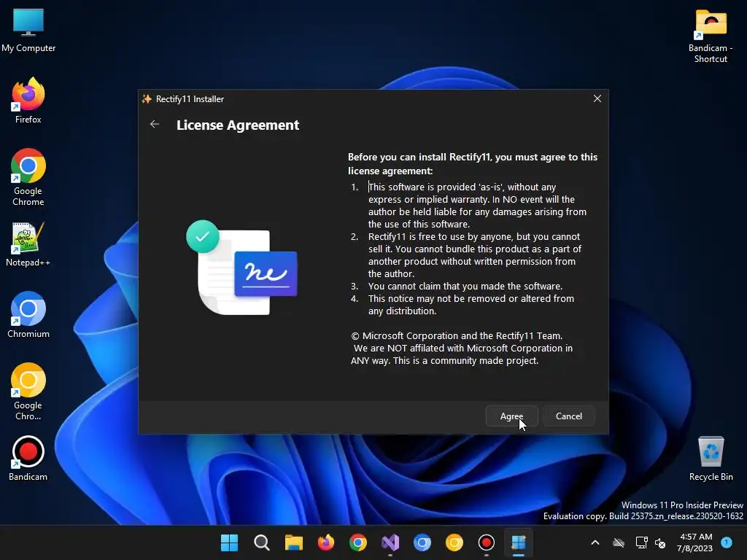Open Visual Studio from the taskbar

coord(390,542)
